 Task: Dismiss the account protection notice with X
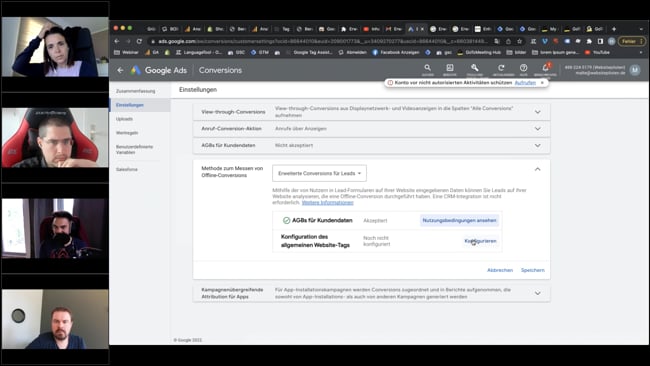pos(542,83)
